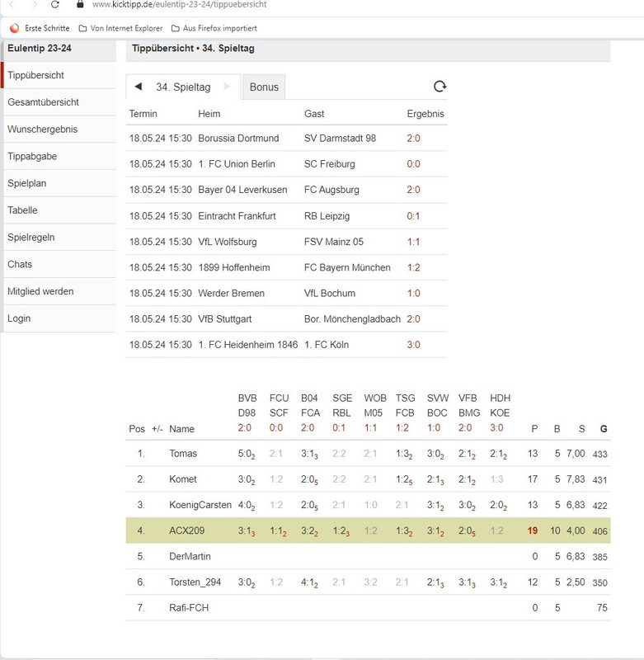Open Tabelle in sidebar
Screen dimensions: 644x660
click(x=59, y=210)
